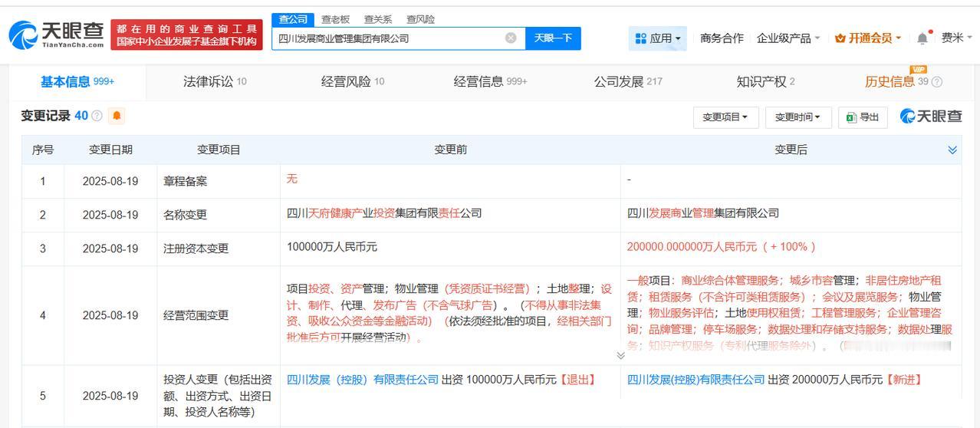Select the 投资人变更 row cell

click(218, 396)
